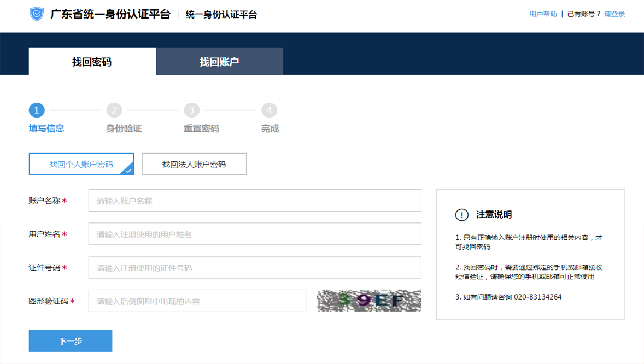Click step 3 reset password circle
This screenshot has width=644, height=364.
[x=191, y=110]
